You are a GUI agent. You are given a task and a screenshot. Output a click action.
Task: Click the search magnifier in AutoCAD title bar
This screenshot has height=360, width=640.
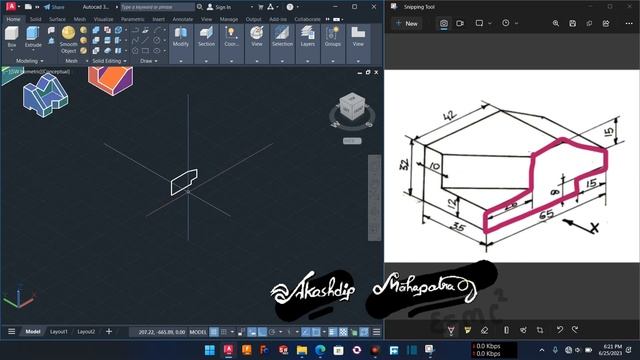point(200,7)
